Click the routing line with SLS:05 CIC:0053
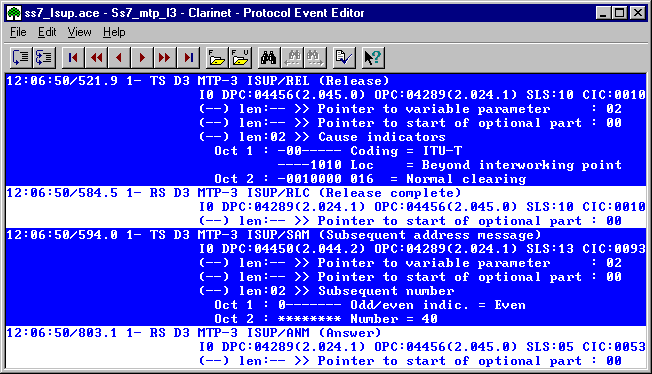The width and height of the screenshot is (652, 374). 422,347
